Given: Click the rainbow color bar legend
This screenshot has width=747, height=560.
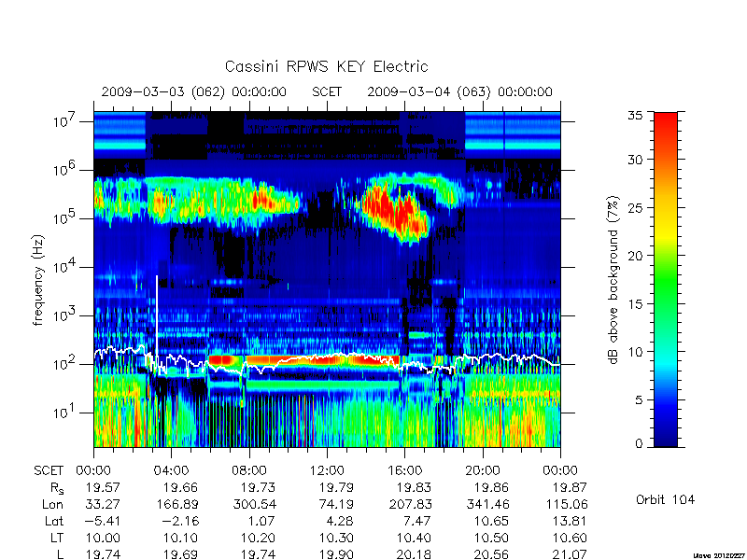Looking at the screenshot, I should [x=666, y=279].
